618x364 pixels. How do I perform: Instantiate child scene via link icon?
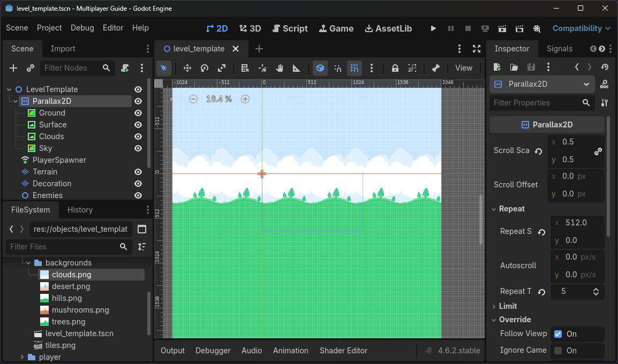(x=31, y=68)
